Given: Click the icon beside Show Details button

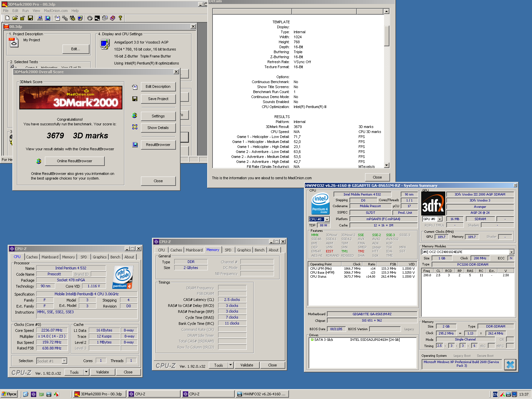Looking at the screenshot, I should coord(135,127).
